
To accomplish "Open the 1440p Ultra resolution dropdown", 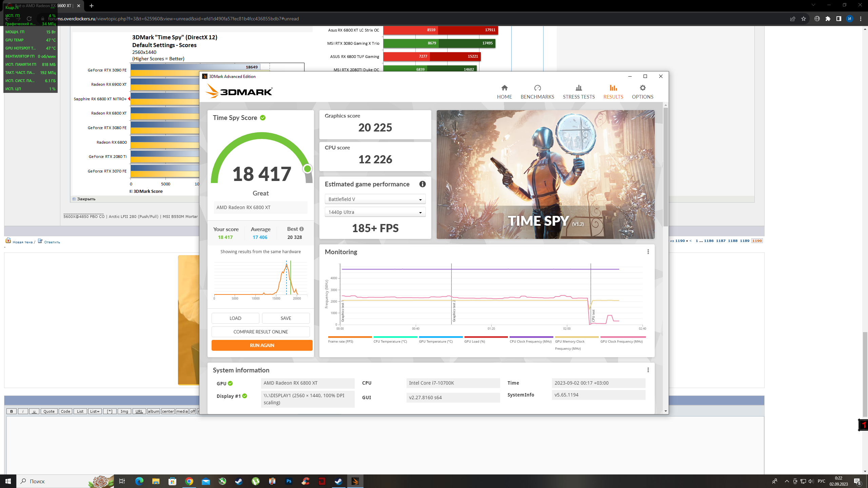I will (x=375, y=212).
